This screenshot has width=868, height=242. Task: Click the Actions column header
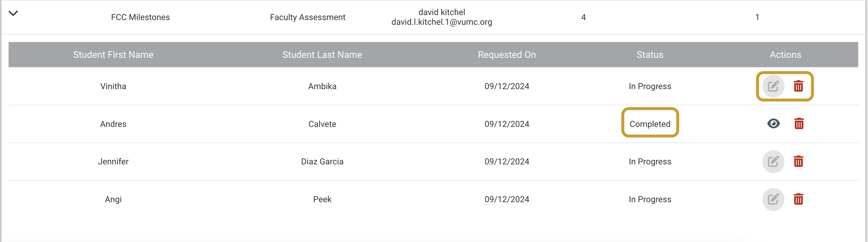[x=786, y=55]
